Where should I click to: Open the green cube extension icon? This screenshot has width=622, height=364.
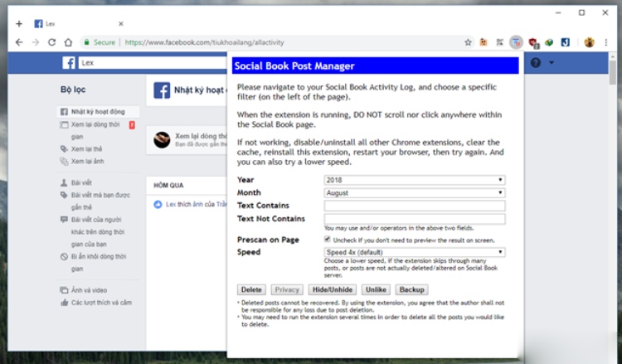click(549, 42)
